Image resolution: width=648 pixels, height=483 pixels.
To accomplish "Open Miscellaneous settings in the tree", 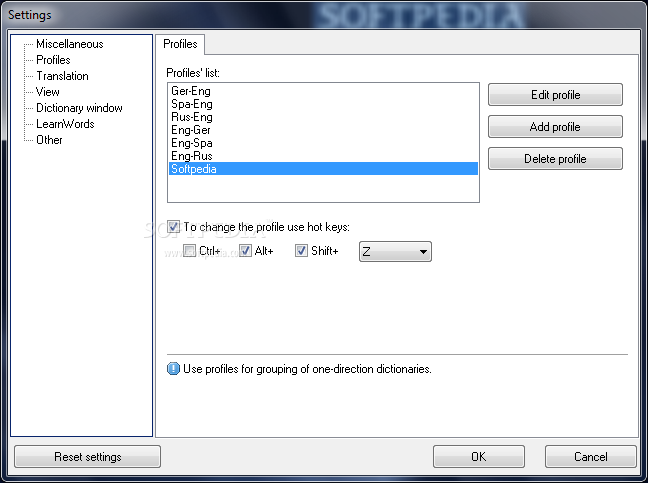I will coord(69,44).
